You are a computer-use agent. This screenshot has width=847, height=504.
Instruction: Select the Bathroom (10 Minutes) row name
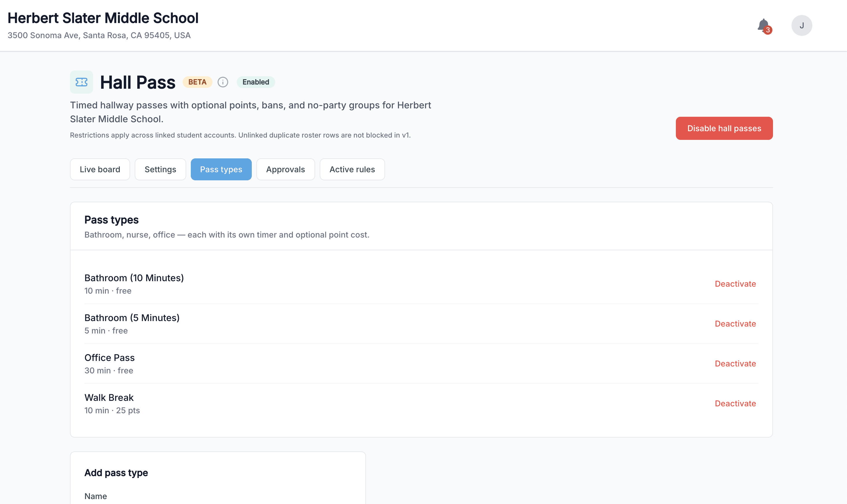(x=134, y=278)
